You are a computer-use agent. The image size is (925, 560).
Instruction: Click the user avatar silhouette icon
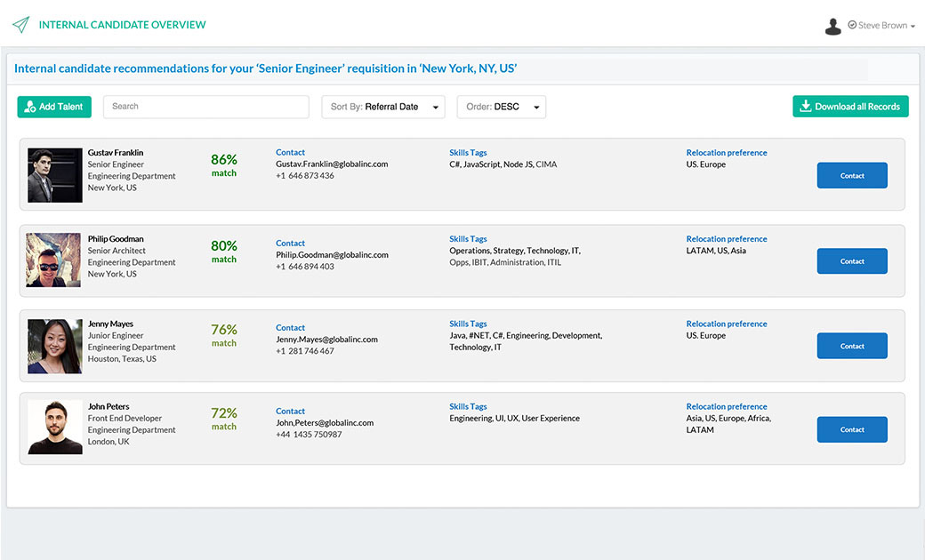[x=833, y=27]
